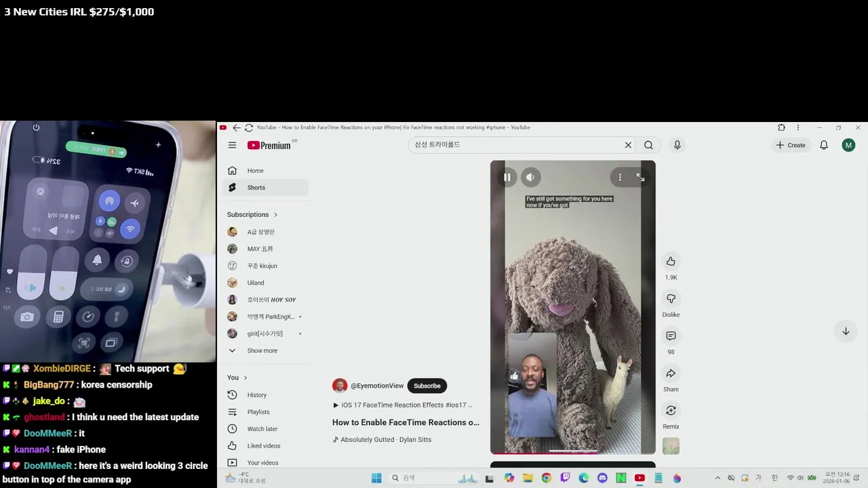
Task: Pause the playing Short
Action: pos(507,178)
